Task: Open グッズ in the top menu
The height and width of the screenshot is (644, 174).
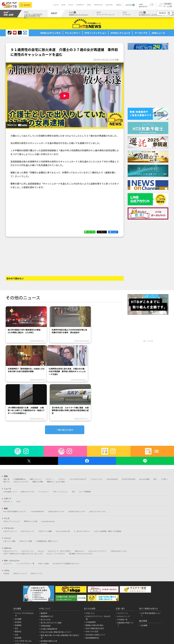Action: coord(63,5)
